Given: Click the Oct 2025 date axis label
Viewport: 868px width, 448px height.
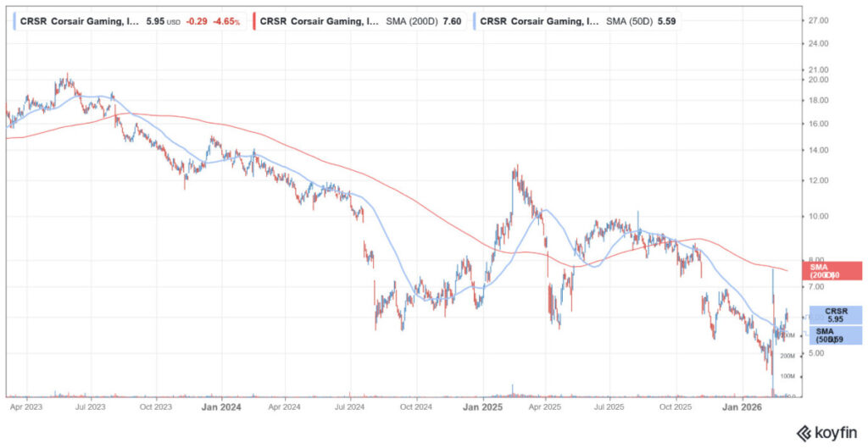Looking at the screenshot, I should tap(676, 407).
